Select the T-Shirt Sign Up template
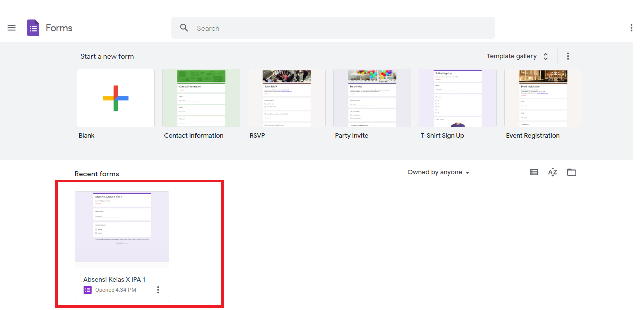Image resolution: width=644 pixels, height=310 pixels. 457,98
